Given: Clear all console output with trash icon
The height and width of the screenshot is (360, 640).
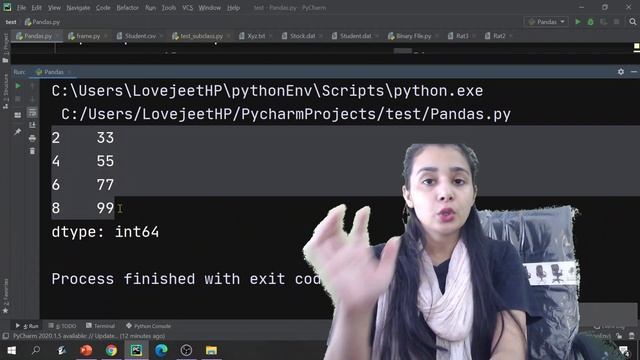Looking at the screenshot, I should [x=32, y=151].
